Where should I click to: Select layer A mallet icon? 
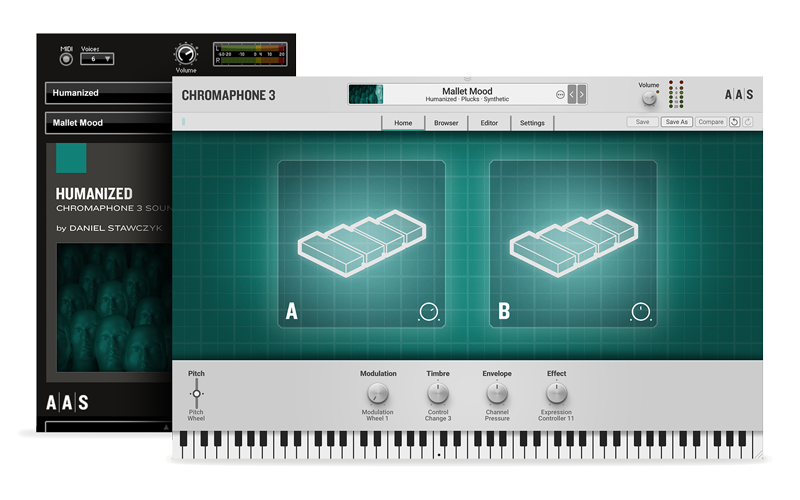pyautogui.click(x=362, y=243)
